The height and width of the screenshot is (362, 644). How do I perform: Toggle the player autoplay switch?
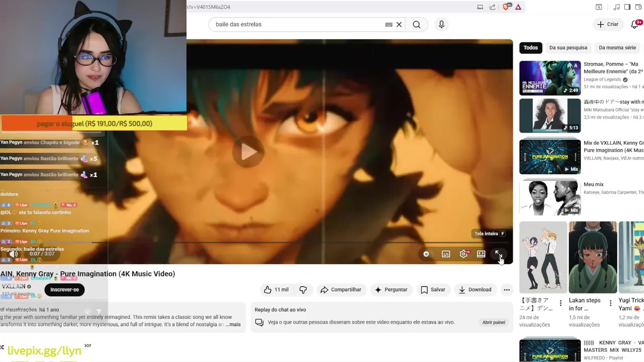(426, 254)
